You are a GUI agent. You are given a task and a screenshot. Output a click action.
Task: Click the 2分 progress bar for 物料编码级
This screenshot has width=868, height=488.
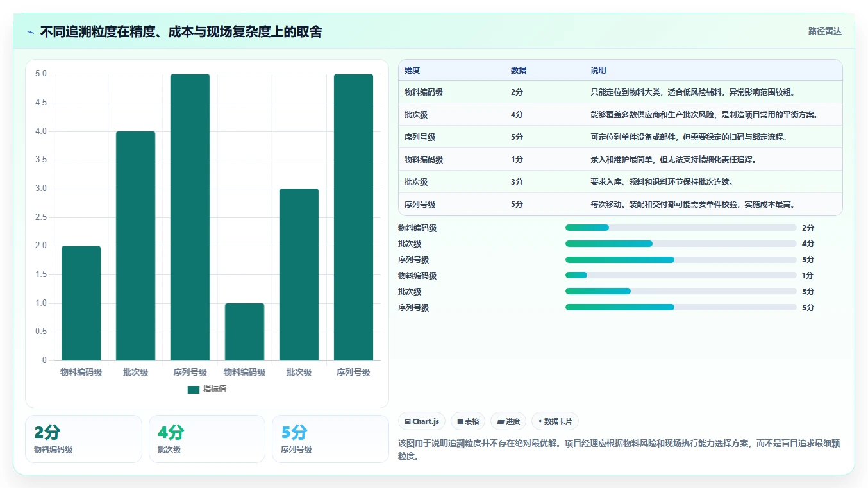[681, 228]
